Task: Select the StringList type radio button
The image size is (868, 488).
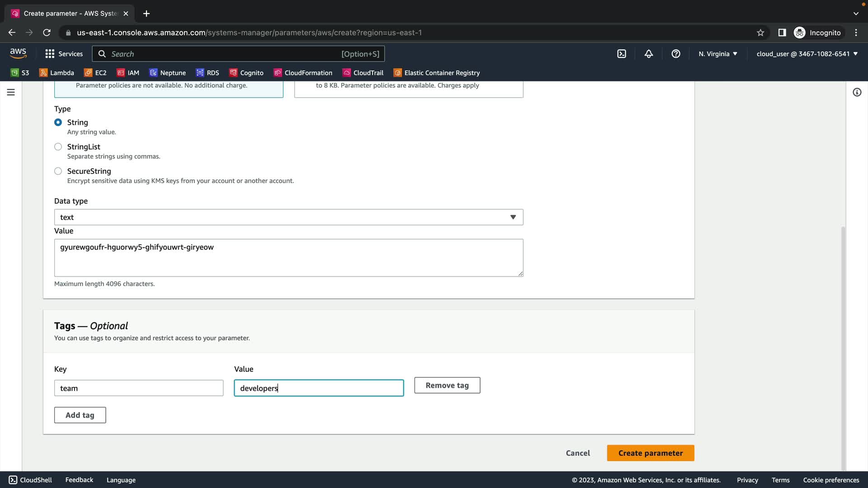Action: click(58, 147)
